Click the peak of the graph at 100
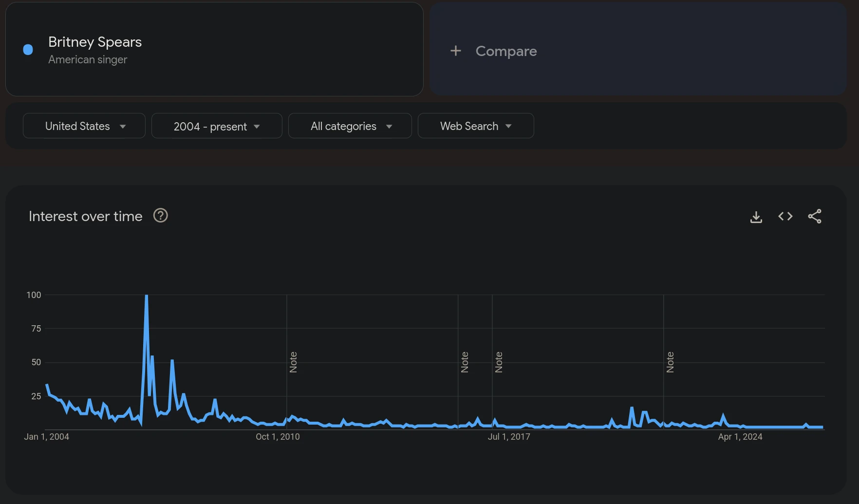 pyautogui.click(x=146, y=296)
